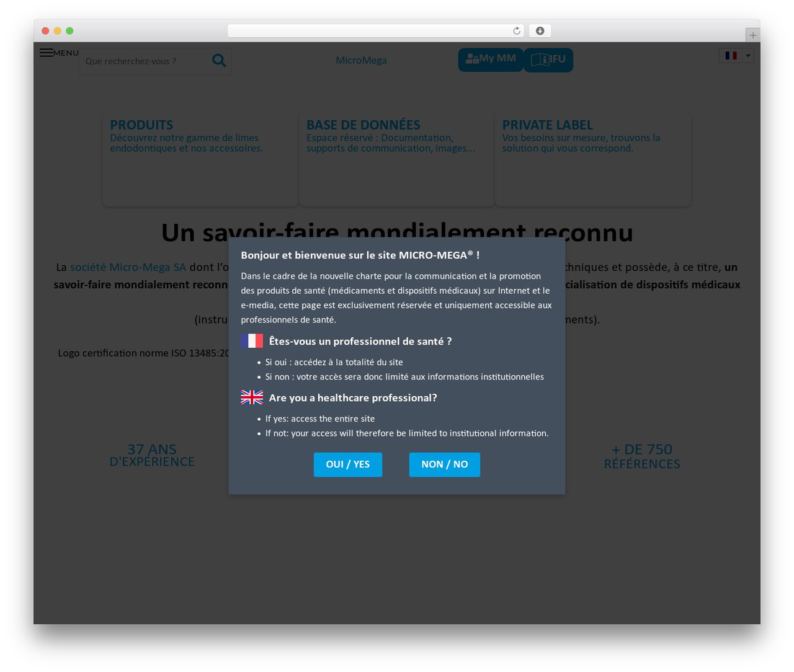Click the French flag in the dialog

252,341
